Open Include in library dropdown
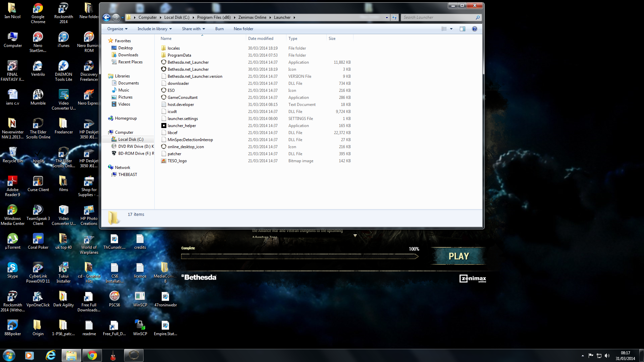 coord(154,29)
